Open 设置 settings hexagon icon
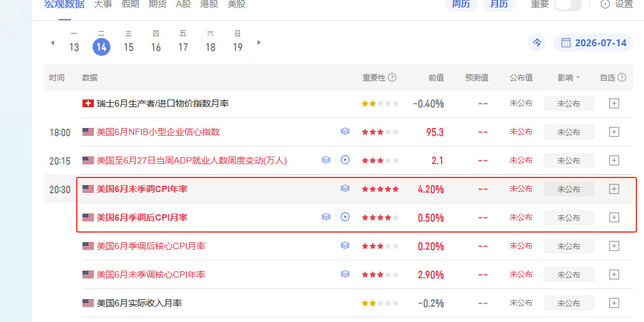644x322 pixels. [605, 4]
